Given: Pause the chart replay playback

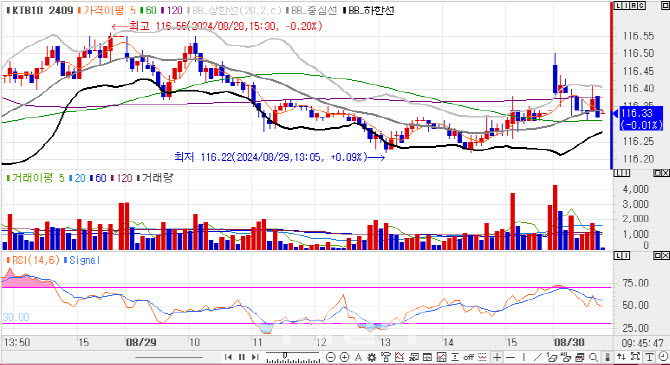Looking at the screenshot, I should click(242, 357).
